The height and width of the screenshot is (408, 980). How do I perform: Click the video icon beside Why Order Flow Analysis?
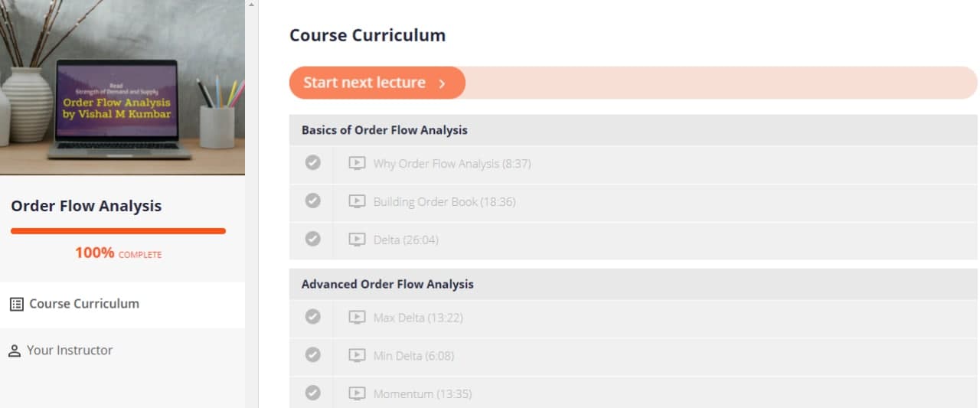pyautogui.click(x=357, y=163)
